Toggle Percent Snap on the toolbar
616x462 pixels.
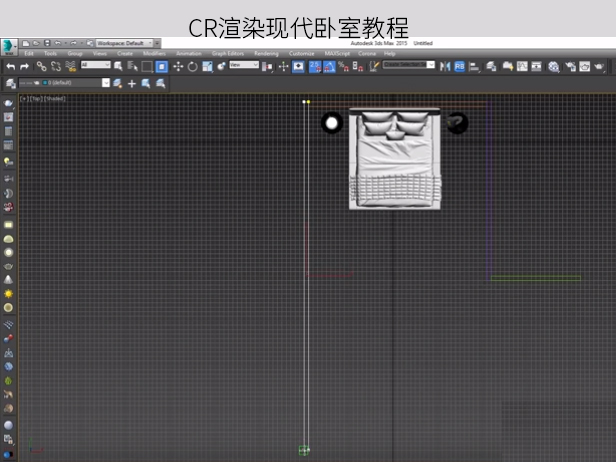pos(342,66)
